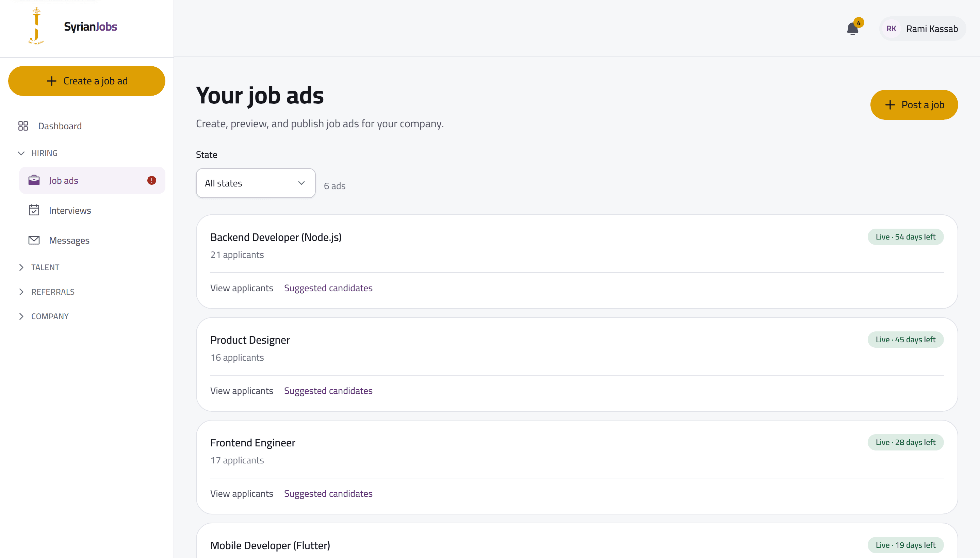View applicants for Backend Developer (Node.js)
The height and width of the screenshot is (558, 980).
242,288
